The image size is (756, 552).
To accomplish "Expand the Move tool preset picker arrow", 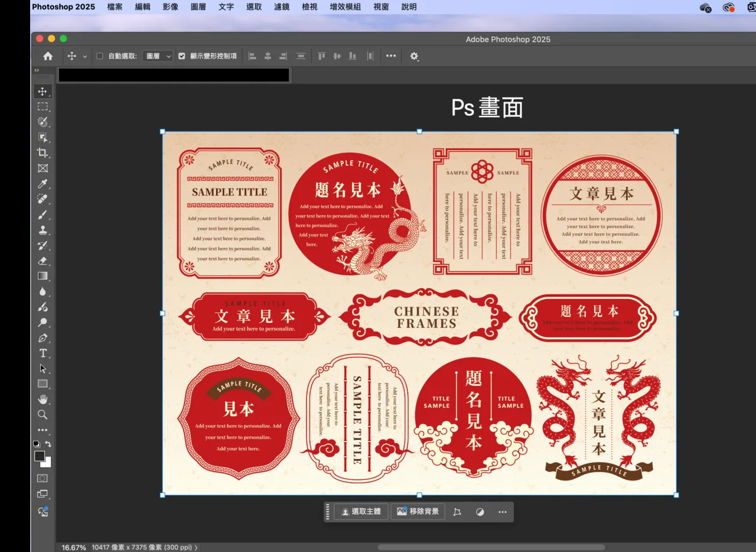I will [84, 56].
